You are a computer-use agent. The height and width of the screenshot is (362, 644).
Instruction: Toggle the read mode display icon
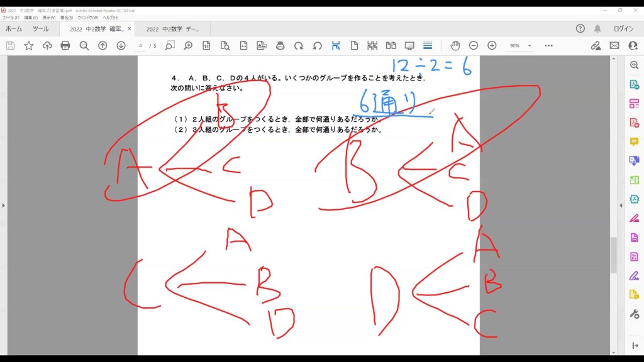409,46
